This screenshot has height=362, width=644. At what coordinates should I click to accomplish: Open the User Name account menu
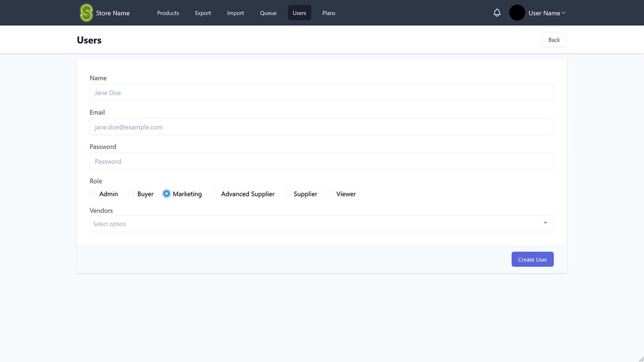tap(546, 13)
